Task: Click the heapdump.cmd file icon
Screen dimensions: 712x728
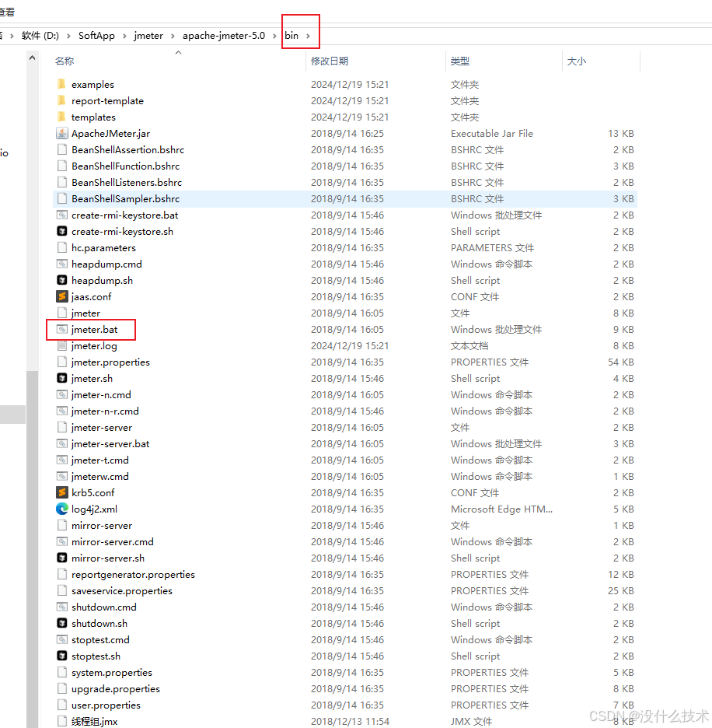Action: click(x=61, y=264)
